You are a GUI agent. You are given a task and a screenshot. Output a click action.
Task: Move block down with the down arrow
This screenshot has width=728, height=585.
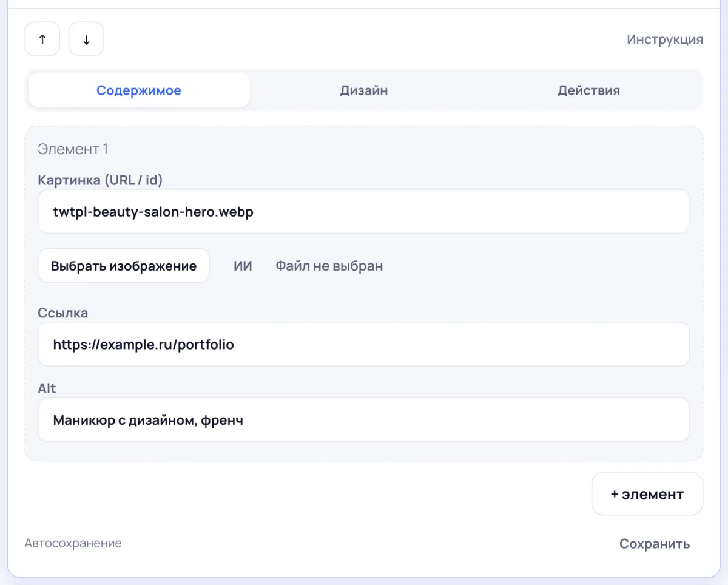tap(86, 39)
